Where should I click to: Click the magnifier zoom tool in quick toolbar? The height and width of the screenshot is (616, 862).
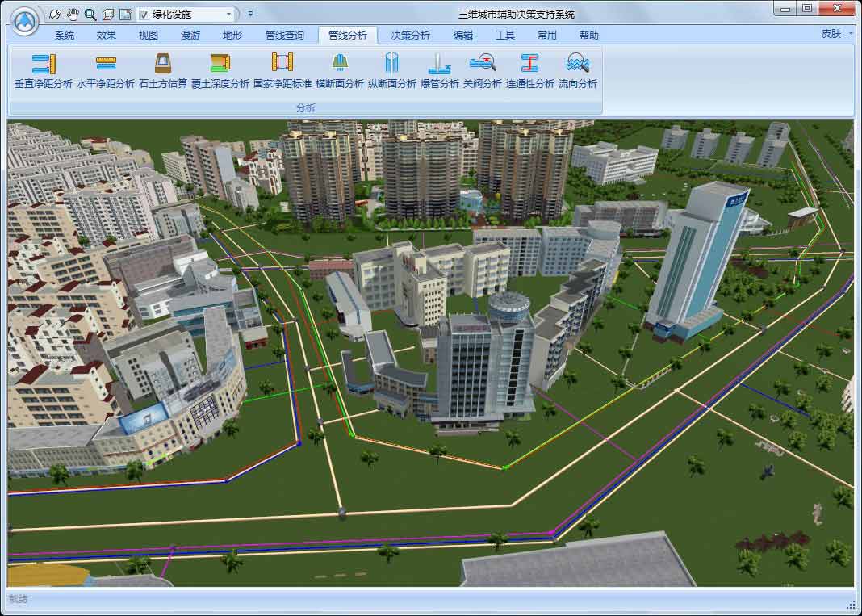pos(90,15)
